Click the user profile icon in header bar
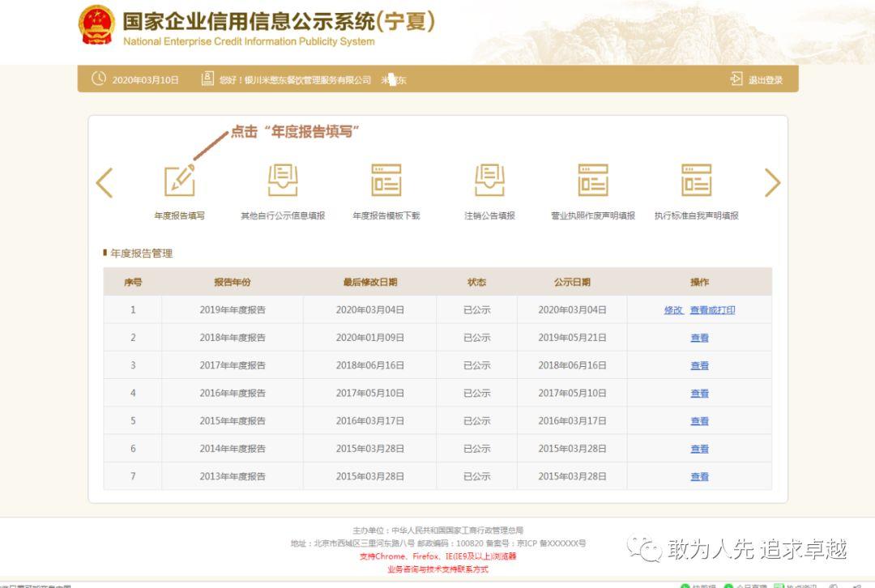This screenshot has height=588, width=875. pos(207,79)
